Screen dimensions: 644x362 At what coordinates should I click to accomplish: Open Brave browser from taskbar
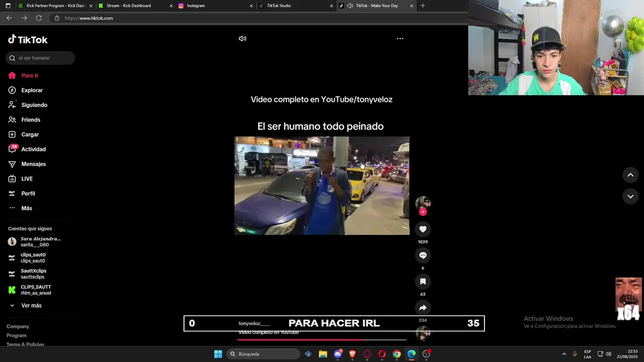click(352, 354)
